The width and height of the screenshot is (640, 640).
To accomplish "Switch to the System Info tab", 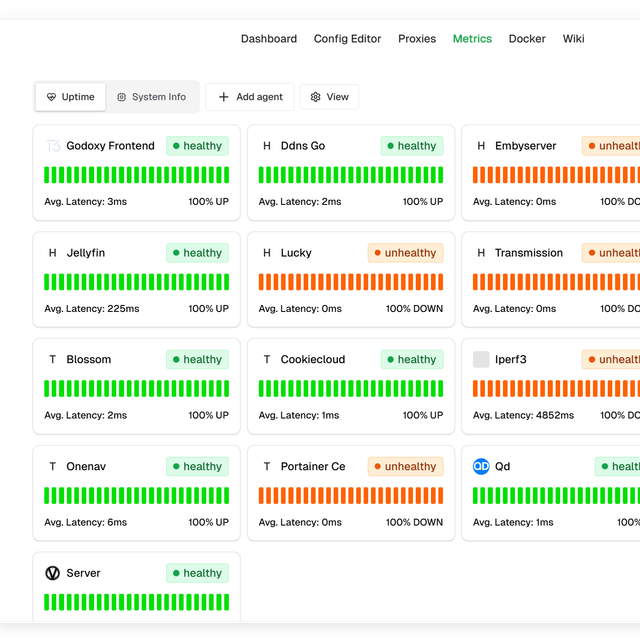I will coord(151,97).
